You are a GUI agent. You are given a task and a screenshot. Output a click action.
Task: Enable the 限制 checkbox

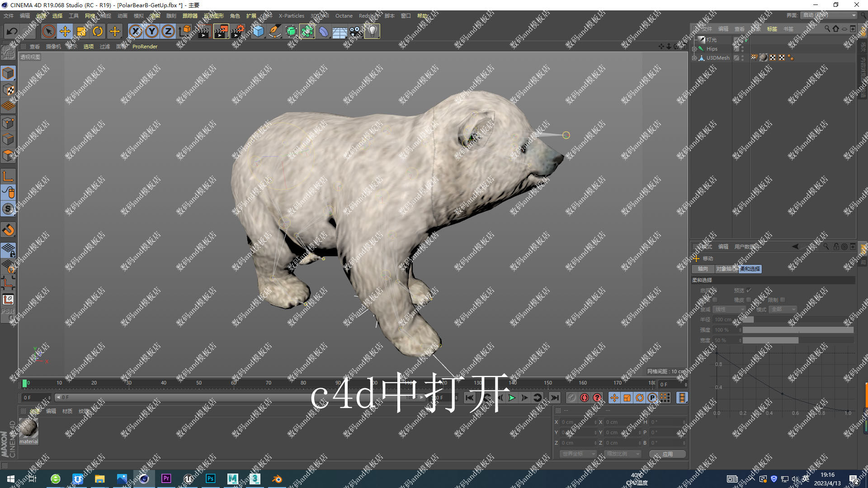tap(783, 300)
